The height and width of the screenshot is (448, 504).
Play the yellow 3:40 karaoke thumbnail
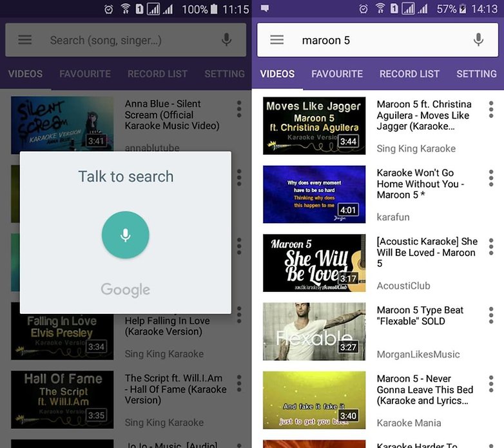point(315,400)
